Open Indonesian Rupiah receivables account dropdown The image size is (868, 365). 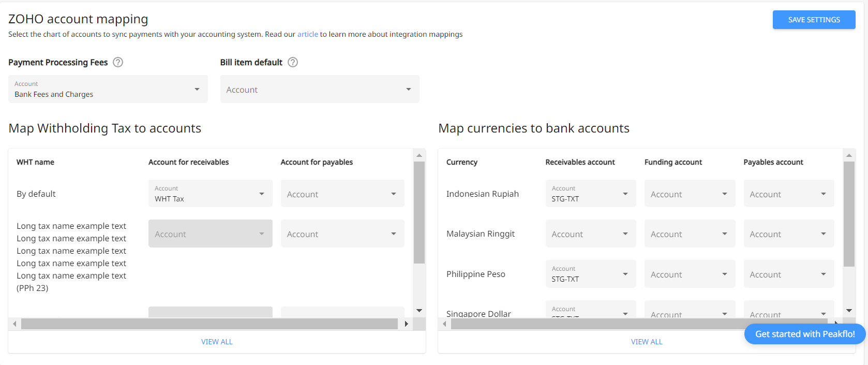point(591,194)
